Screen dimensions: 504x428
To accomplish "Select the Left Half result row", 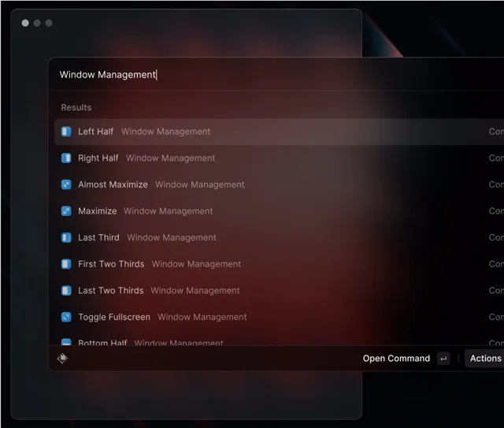I will click(279, 132).
